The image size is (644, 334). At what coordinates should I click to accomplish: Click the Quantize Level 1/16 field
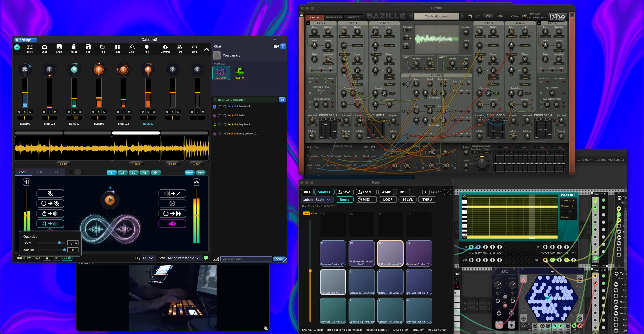(73, 243)
